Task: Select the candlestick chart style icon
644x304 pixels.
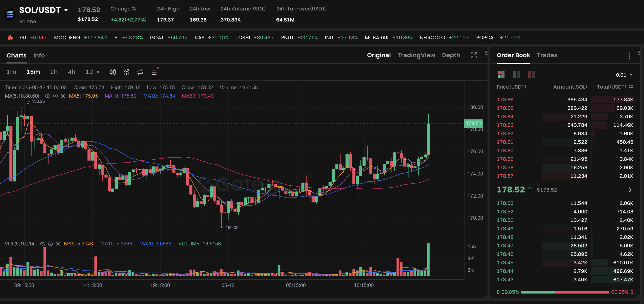Action: pyautogui.click(x=113, y=72)
